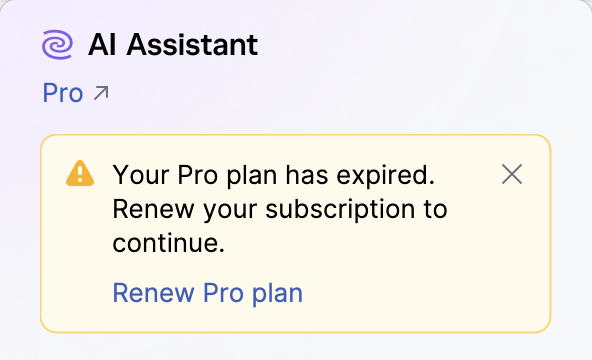Select the AI Assistant heading text
592x360 pixels.
[173, 45]
